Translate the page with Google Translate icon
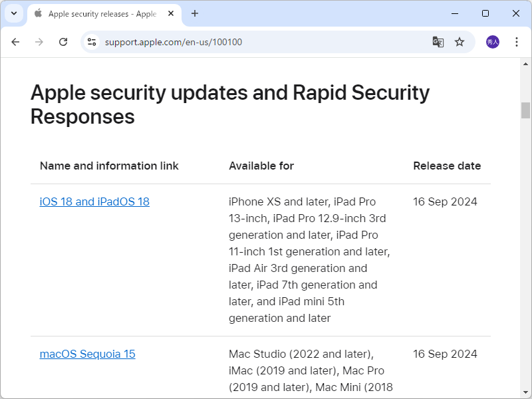Viewport: 532px width, 399px height. click(438, 42)
